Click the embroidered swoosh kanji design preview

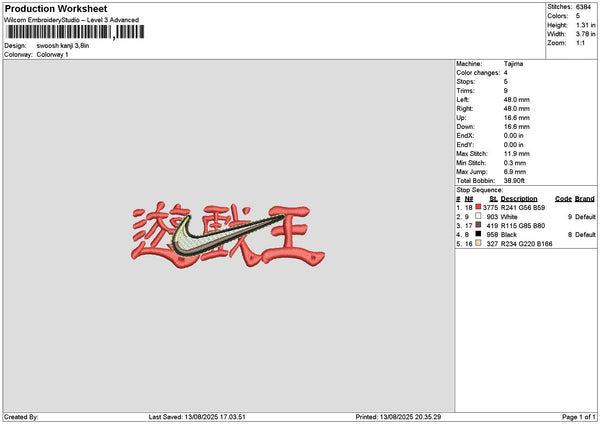228,235
